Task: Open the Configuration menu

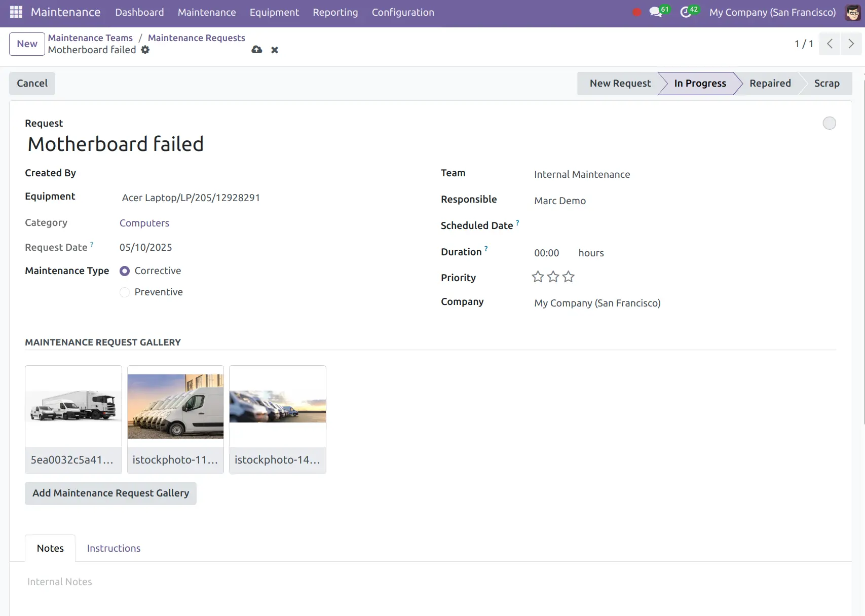Action: tap(403, 12)
